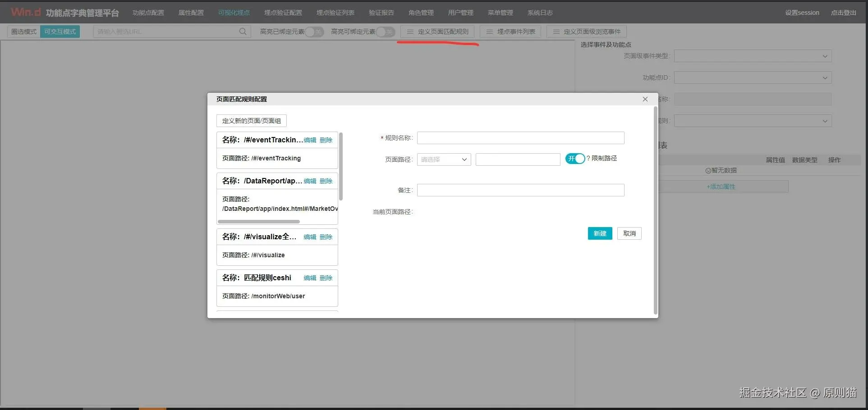The height and width of the screenshot is (410, 868).
Task: Click the dialog's right-edge scrollbar
Action: (x=656, y=210)
